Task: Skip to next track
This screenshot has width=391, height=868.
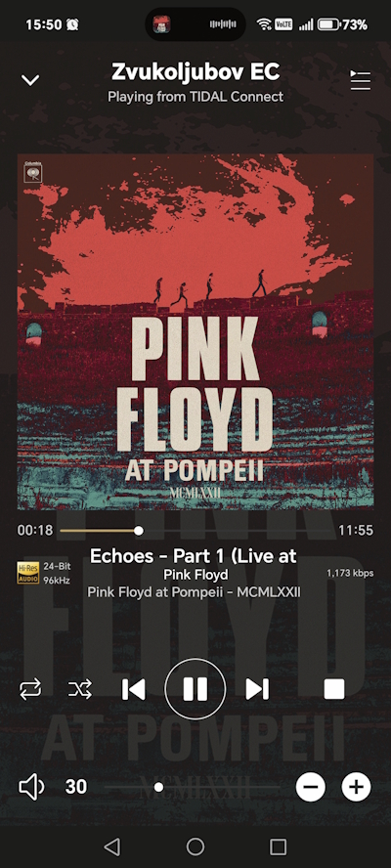Action: (257, 689)
